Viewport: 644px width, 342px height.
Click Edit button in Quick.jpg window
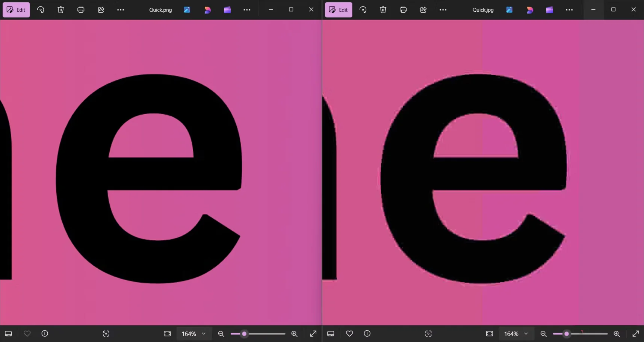339,10
